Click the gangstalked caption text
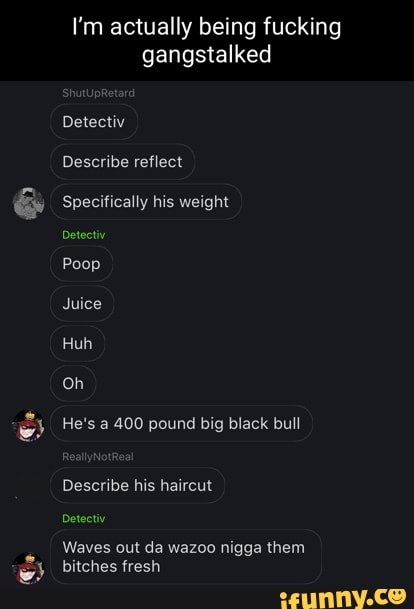Viewport: 414px width, 609px height. pyautogui.click(x=207, y=54)
